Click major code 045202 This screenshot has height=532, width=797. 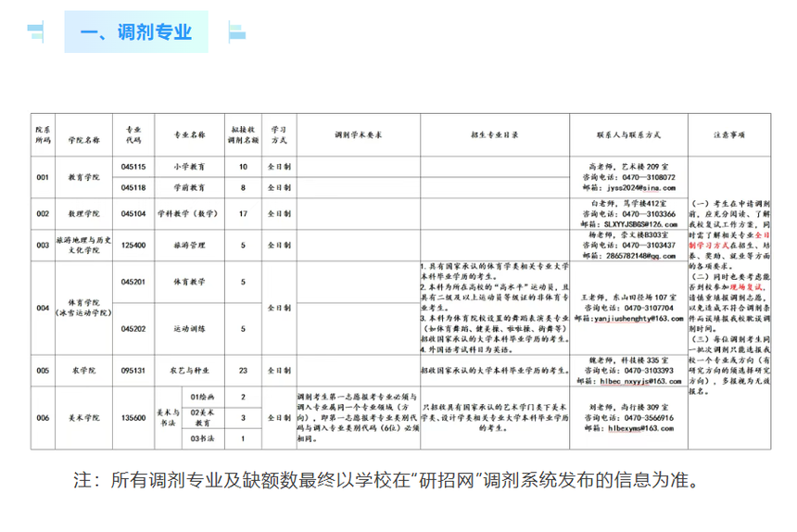point(133,329)
